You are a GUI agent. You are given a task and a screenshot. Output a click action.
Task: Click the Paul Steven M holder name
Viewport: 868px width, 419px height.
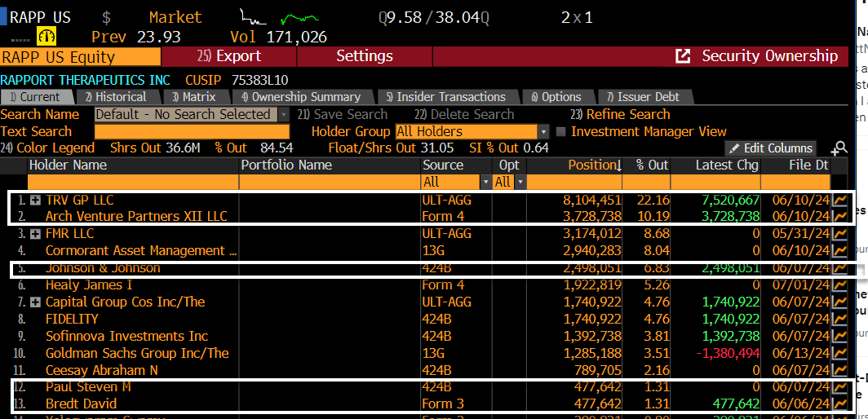click(x=89, y=387)
